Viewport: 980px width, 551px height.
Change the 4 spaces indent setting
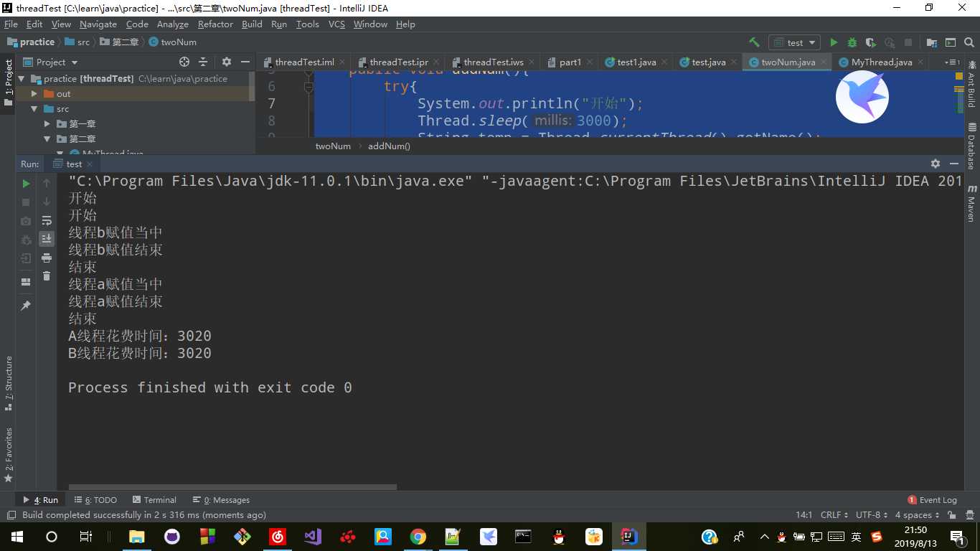click(917, 515)
